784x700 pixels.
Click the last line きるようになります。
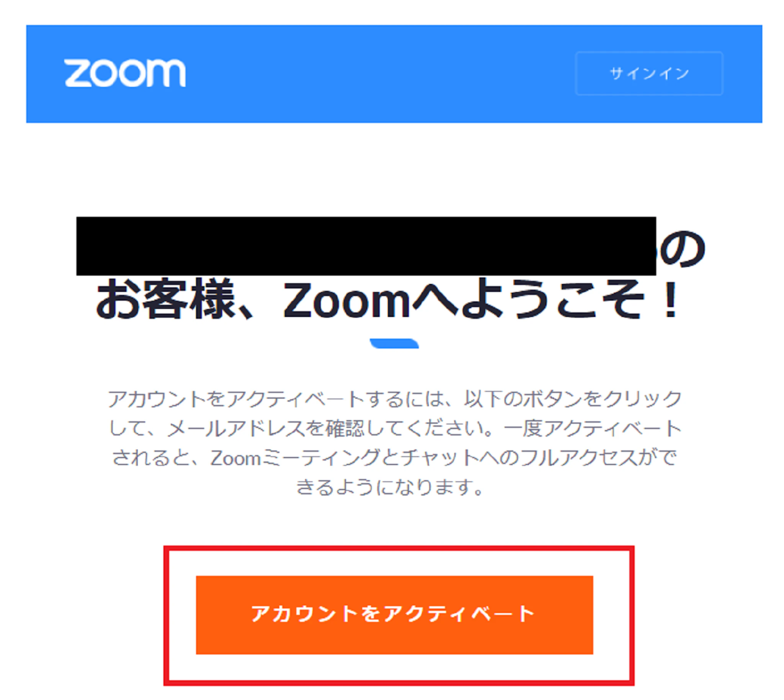tap(389, 487)
